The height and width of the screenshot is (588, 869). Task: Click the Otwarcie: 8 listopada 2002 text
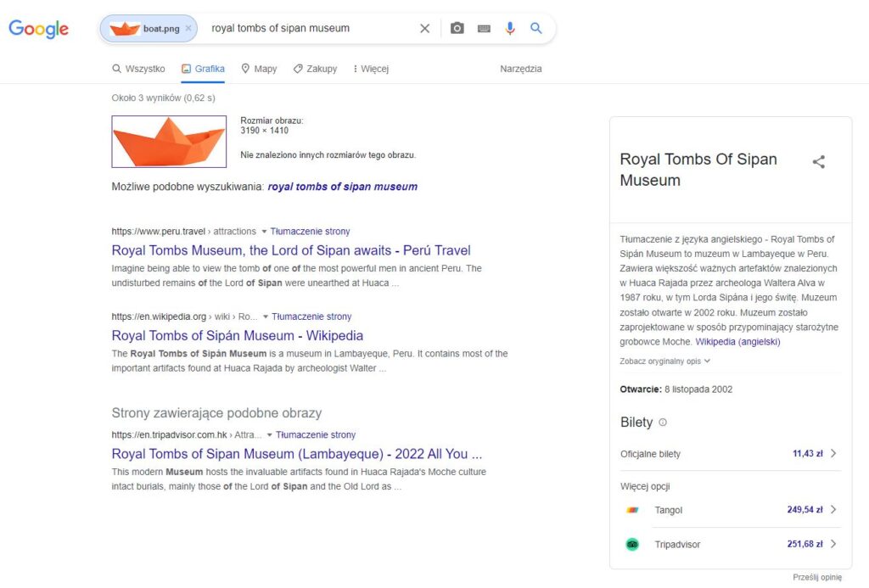click(676, 389)
